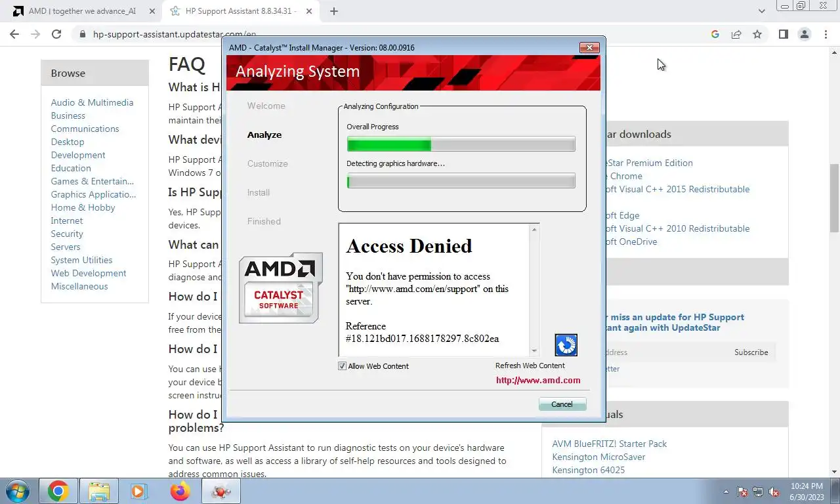Screen dimensions: 840x504
Task: Reload the page in Chrome
Action: 56,34
